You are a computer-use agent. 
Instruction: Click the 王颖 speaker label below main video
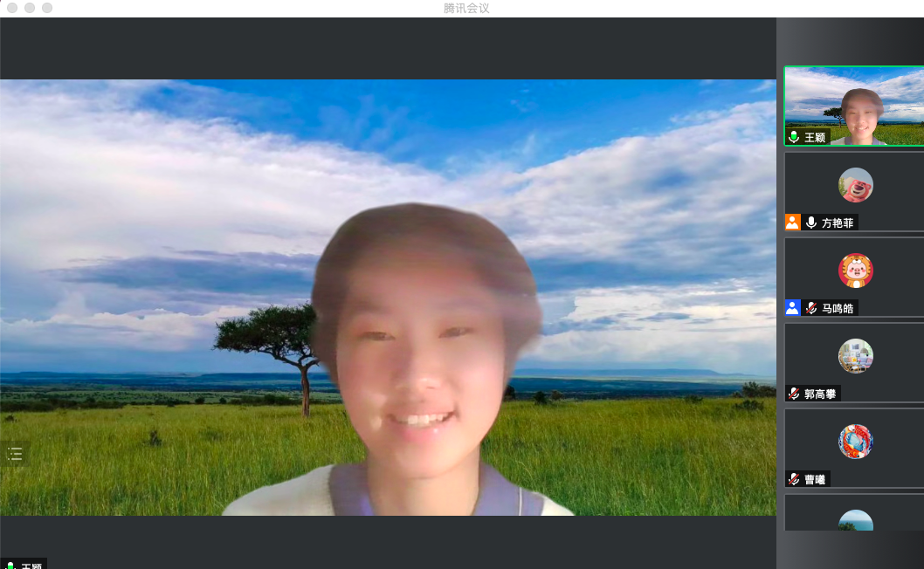point(31,566)
